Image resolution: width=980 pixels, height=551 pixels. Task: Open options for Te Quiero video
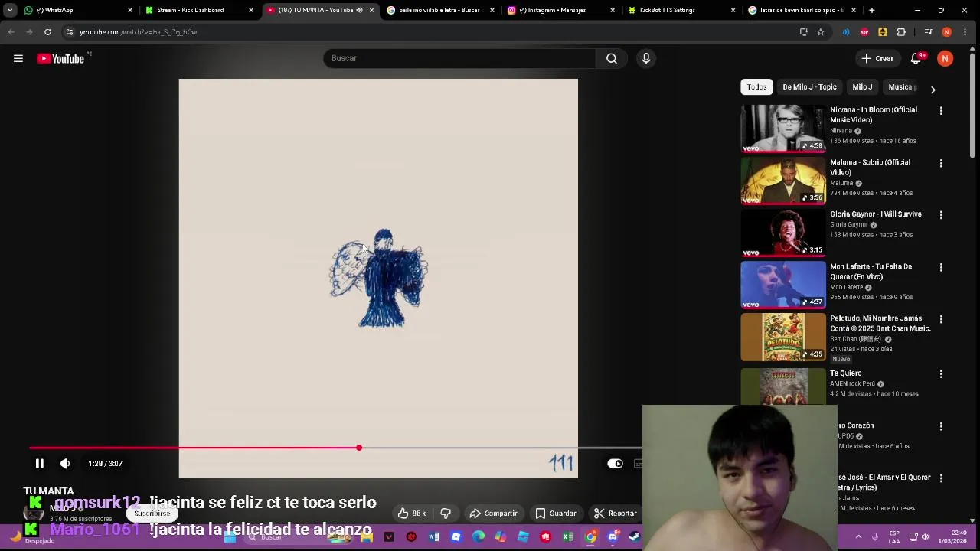click(941, 374)
